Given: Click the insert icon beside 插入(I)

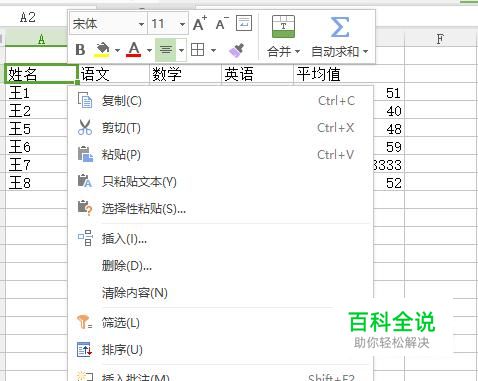Looking at the screenshot, I should click(85, 238).
